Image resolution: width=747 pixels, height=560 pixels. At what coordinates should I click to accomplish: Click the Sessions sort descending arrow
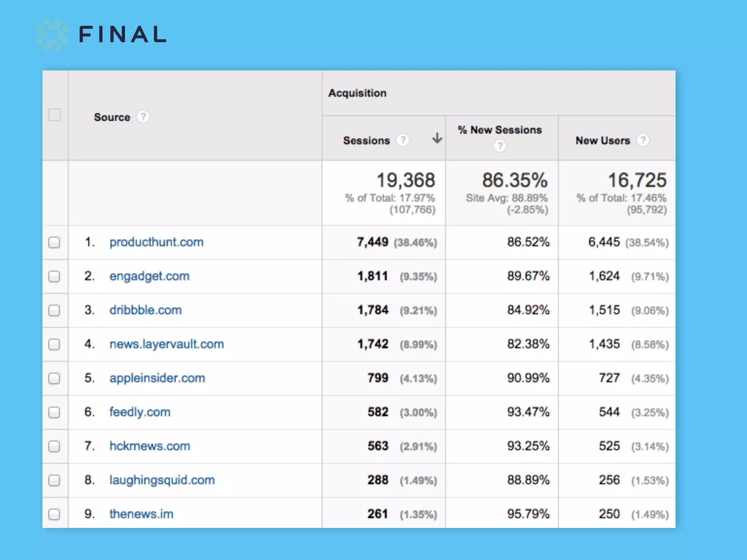click(437, 139)
